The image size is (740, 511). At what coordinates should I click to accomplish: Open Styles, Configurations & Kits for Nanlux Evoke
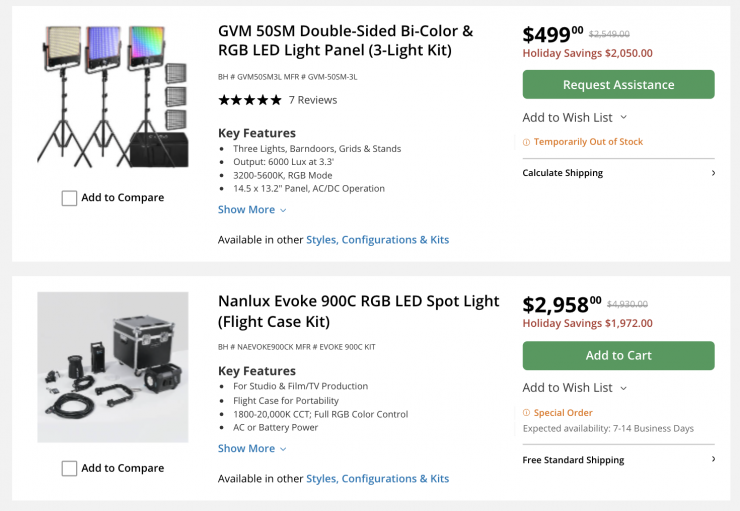(x=377, y=479)
